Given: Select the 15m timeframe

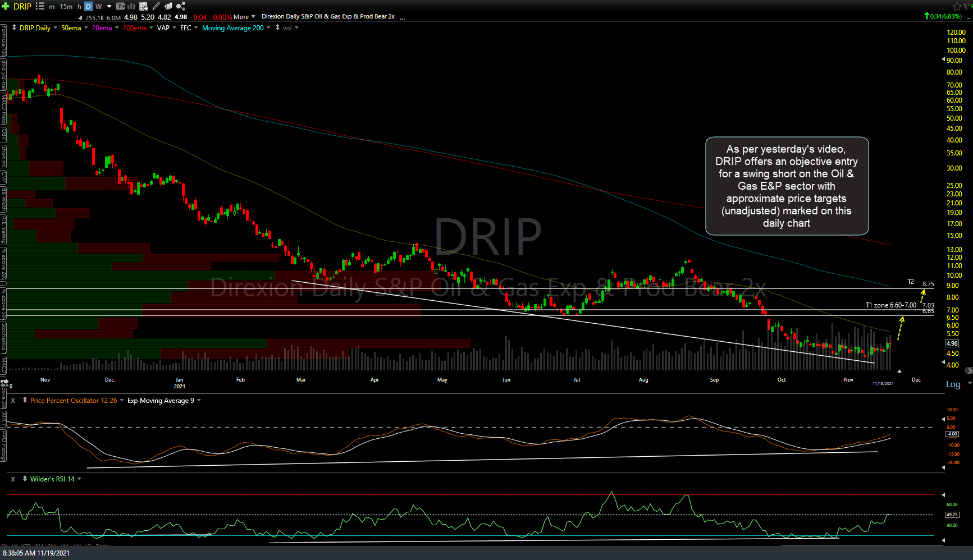Looking at the screenshot, I should point(66,6).
